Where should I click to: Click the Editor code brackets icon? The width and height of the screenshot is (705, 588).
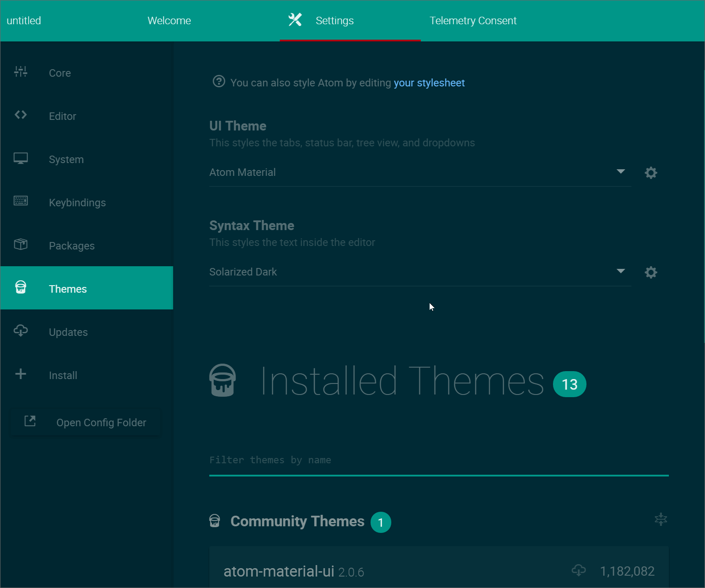(x=21, y=115)
